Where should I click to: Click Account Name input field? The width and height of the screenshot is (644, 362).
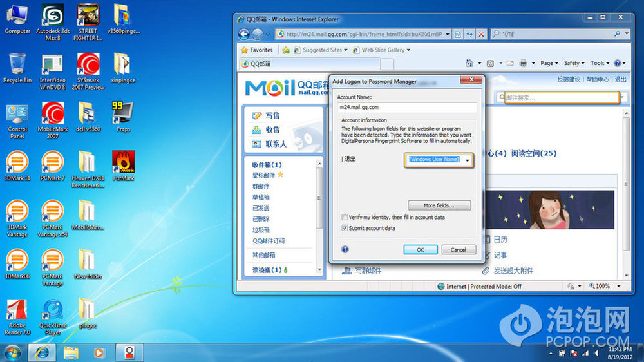pos(407,107)
